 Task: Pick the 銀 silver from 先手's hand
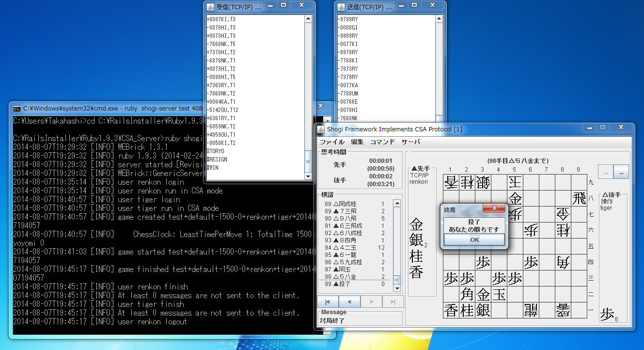coord(416,240)
